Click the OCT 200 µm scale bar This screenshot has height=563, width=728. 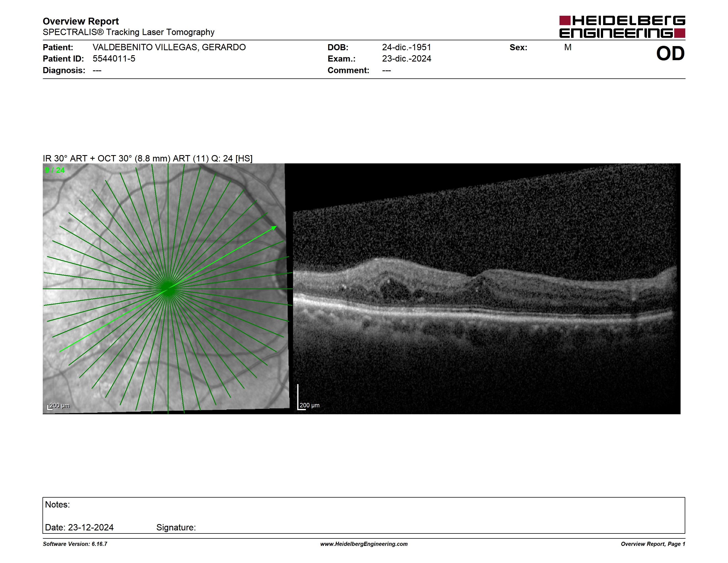[308, 398]
